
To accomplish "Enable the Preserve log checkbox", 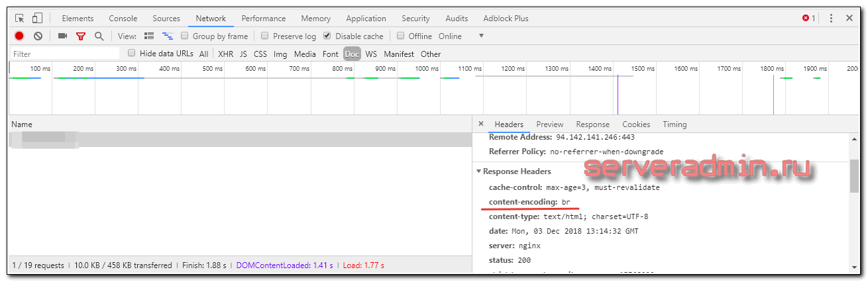I will point(265,36).
